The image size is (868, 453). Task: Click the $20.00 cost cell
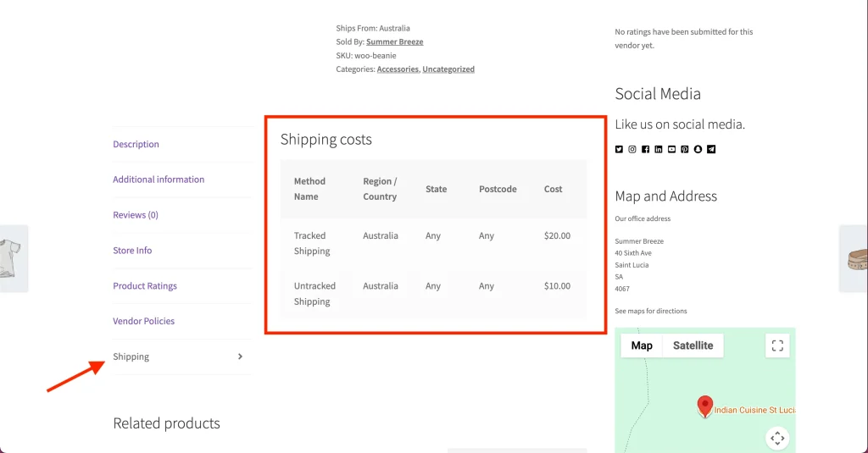click(557, 235)
